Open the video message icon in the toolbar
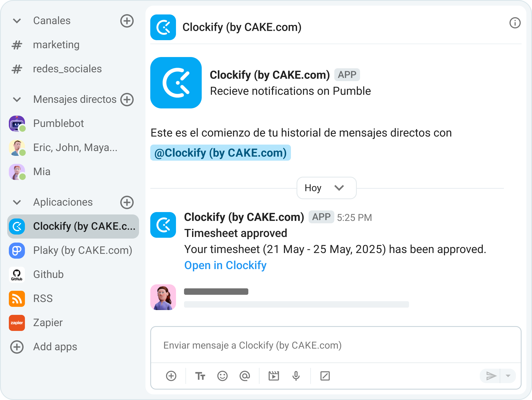This screenshot has width=532, height=400. click(x=273, y=376)
